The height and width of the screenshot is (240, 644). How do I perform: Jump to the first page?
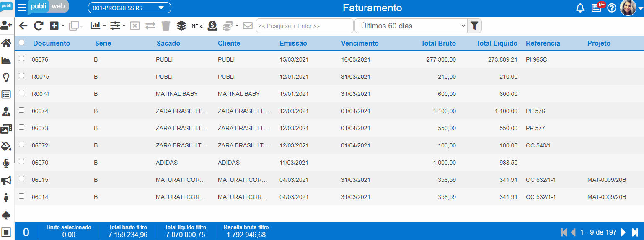pyautogui.click(x=564, y=232)
